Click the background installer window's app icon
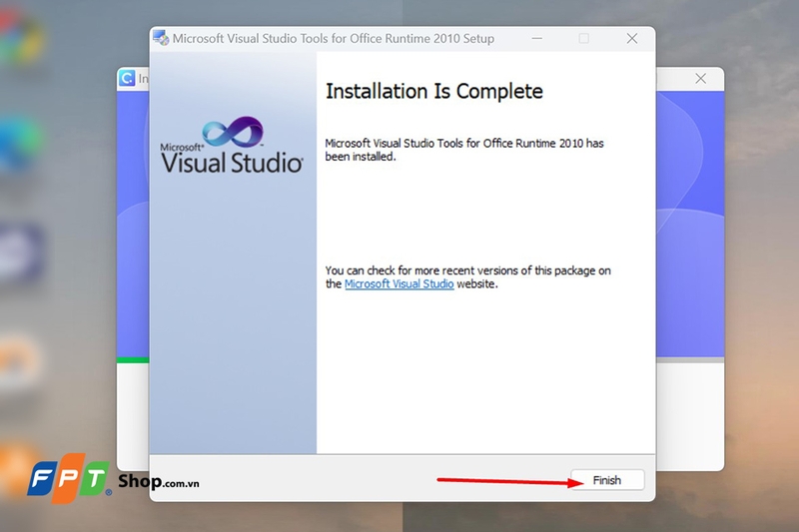 127,78
